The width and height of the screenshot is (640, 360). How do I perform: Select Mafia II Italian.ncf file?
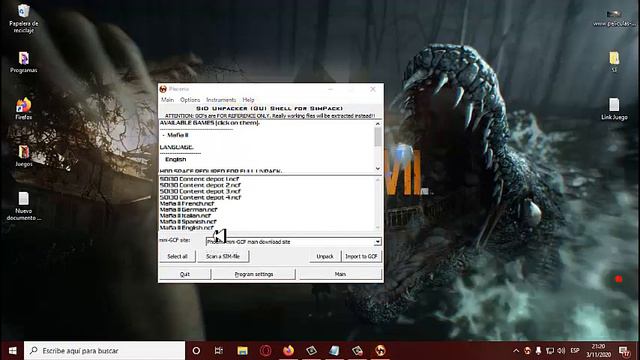185,216
